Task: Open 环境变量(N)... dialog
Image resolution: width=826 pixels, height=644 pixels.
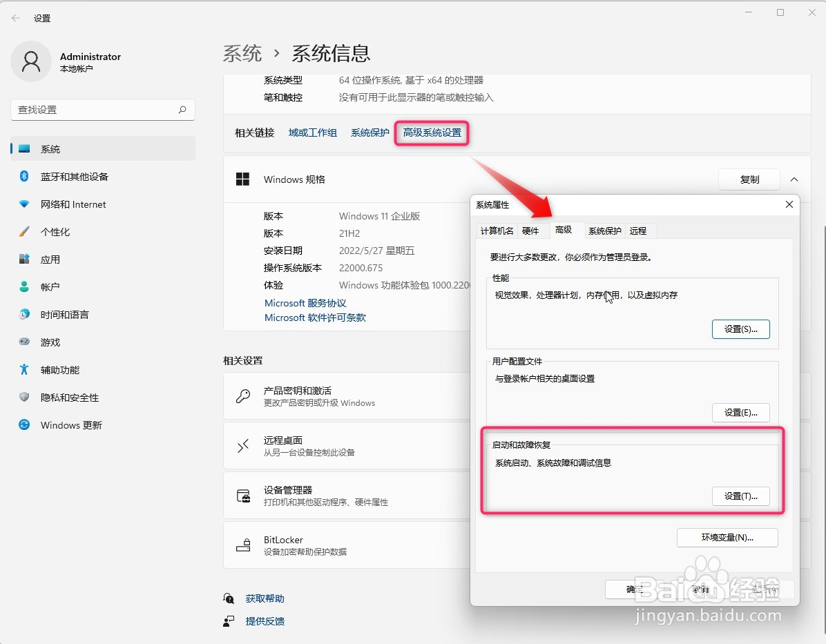Action: pos(727,538)
